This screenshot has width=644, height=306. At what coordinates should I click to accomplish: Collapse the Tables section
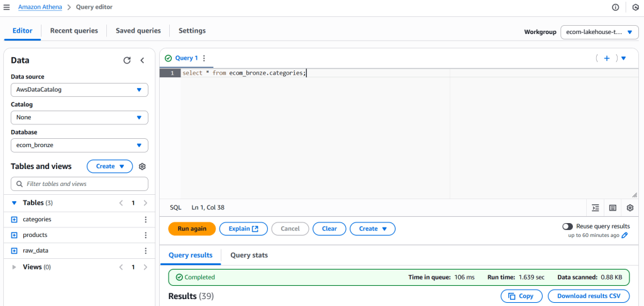tap(14, 203)
